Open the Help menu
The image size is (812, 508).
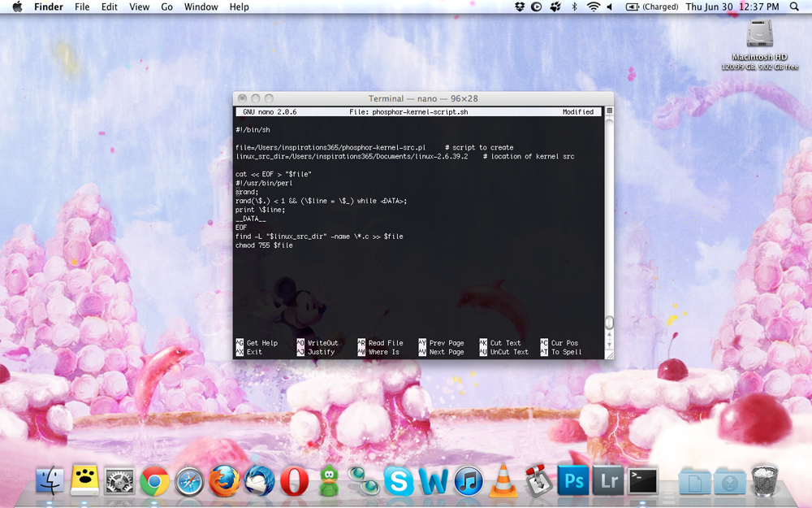240,7
